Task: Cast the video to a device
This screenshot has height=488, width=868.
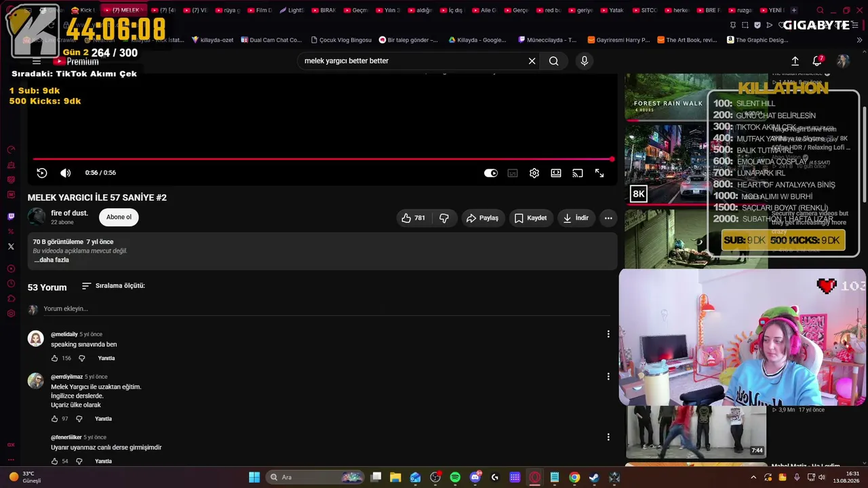Action: click(x=578, y=173)
